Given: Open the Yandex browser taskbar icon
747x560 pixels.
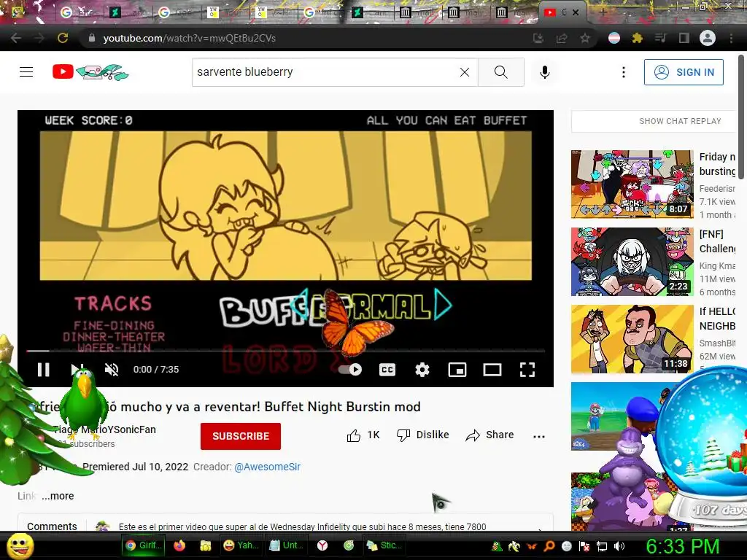Looking at the screenshot, I should click(322, 545).
